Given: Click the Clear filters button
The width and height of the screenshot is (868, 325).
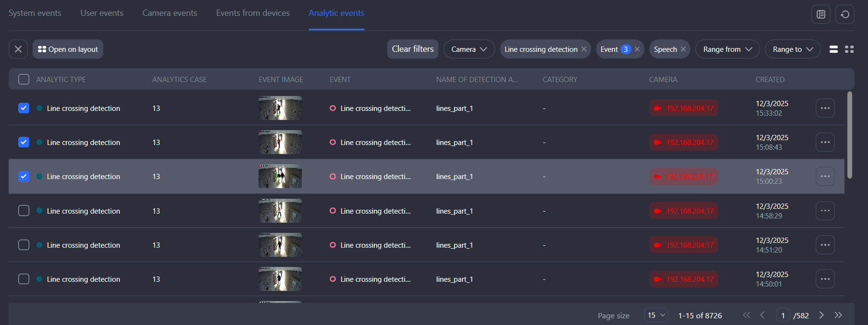Looking at the screenshot, I should (x=413, y=49).
